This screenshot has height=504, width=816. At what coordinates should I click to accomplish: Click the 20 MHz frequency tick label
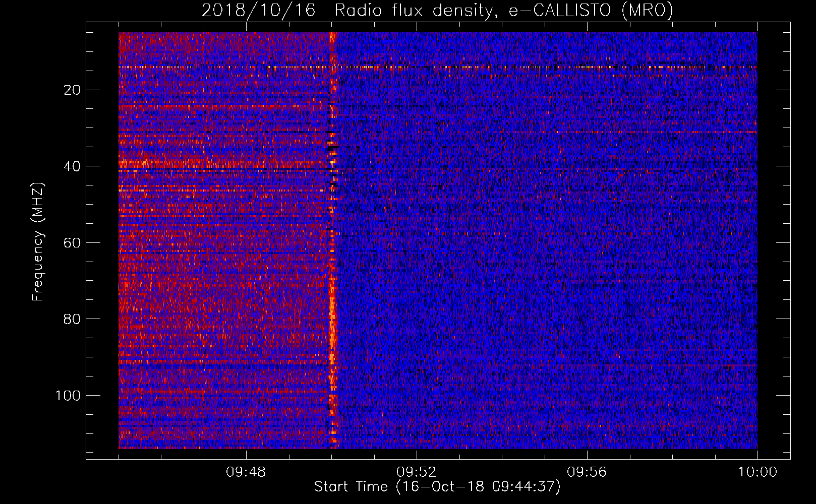click(x=73, y=90)
